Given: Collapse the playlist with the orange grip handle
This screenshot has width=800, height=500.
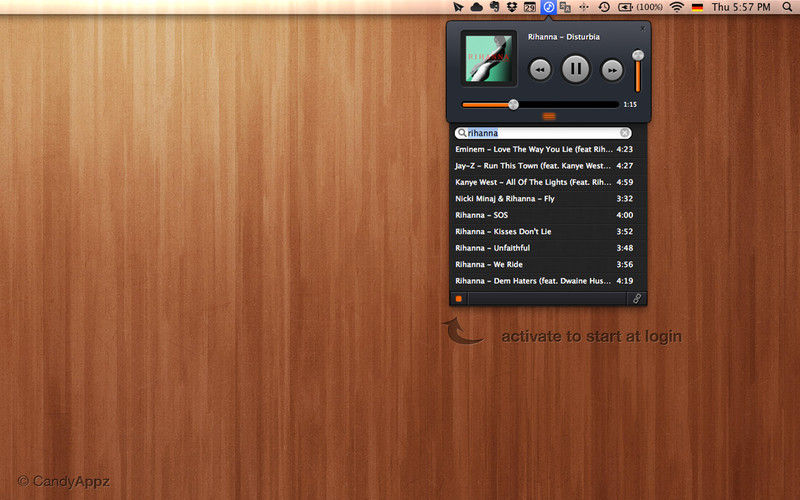Looking at the screenshot, I should pos(549,116).
